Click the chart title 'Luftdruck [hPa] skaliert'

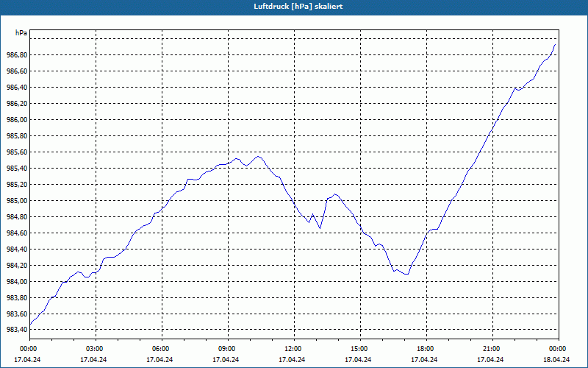tap(298, 7)
